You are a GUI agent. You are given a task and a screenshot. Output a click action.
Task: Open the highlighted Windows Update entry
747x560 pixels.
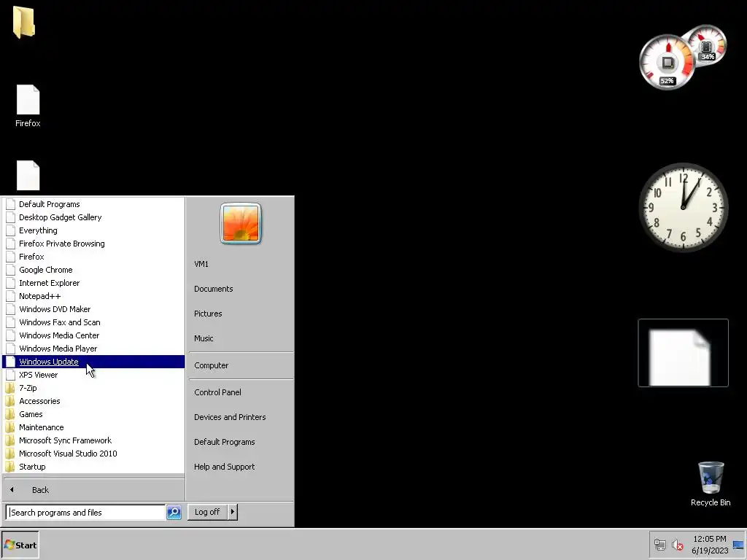click(x=93, y=362)
